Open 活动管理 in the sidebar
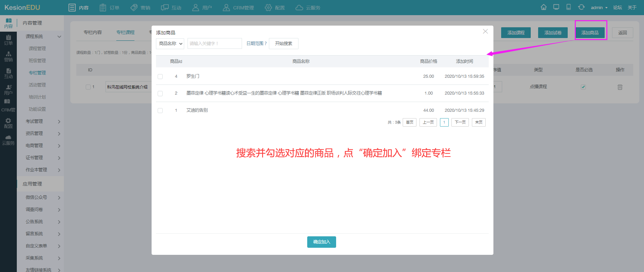This screenshot has width=644, height=272. tap(37, 85)
